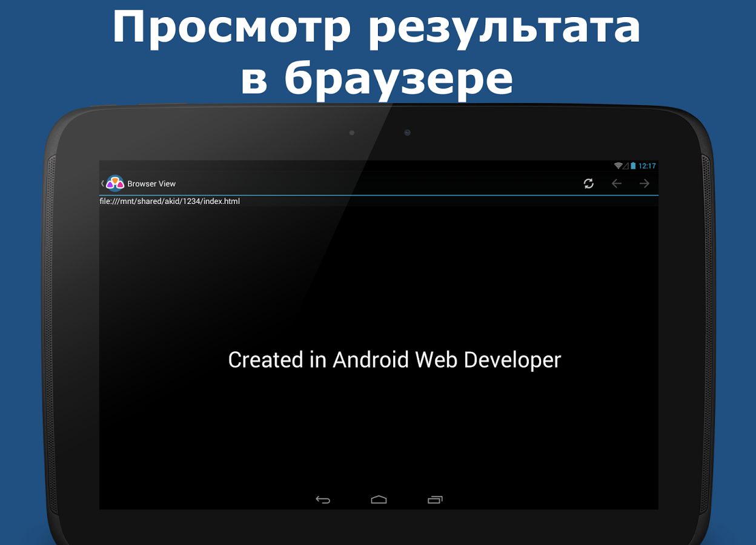Tap the cellular signal status icon

[x=626, y=166]
